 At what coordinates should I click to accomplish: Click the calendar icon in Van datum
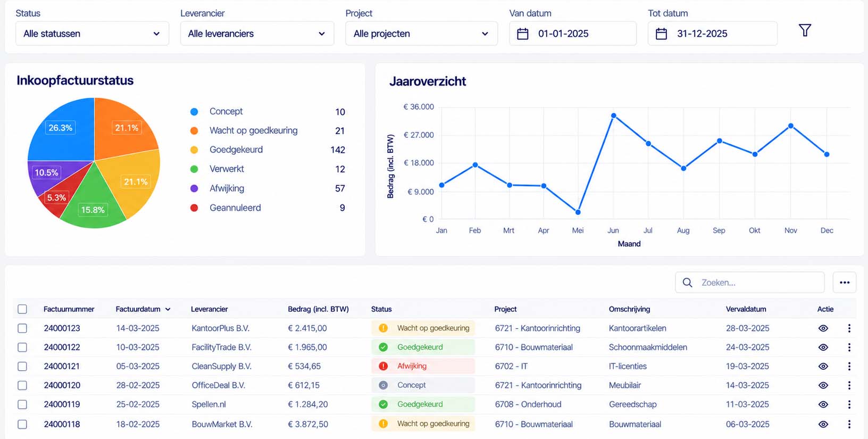click(523, 34)
